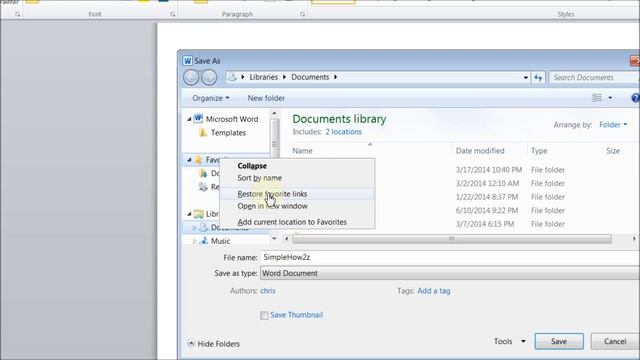Image resolution: width=640 pixels, height=360 pixels.
Task: Select row dated 3/7/2014 6:15 PM
Action: click(x=485, y=224)
